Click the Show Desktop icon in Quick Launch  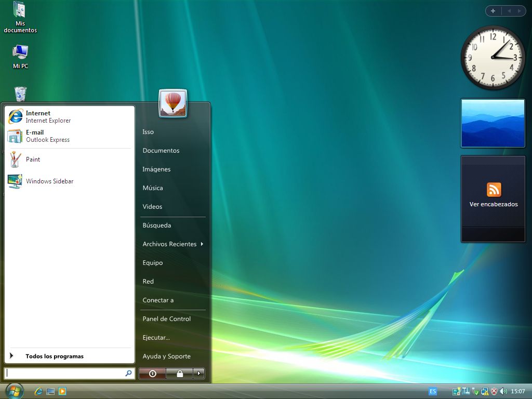tap(50, 391)
